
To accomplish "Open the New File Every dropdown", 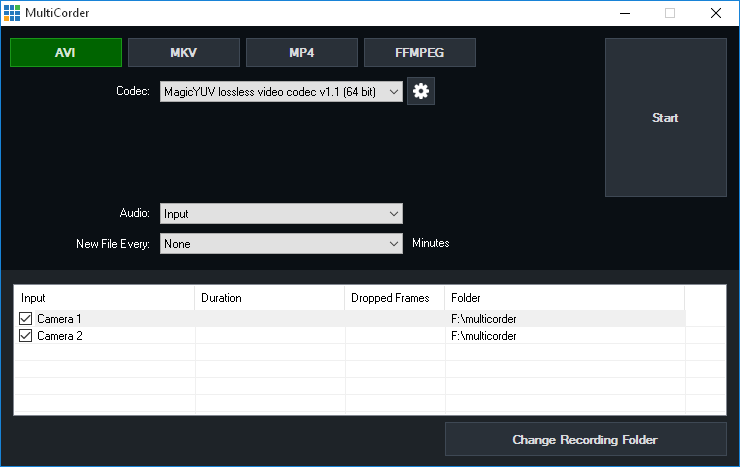I will point(281,243).
